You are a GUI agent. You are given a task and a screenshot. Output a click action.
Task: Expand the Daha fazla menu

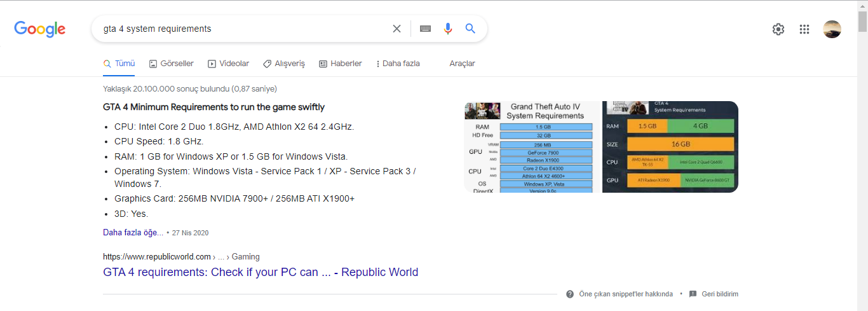click(x=398, y=64)
